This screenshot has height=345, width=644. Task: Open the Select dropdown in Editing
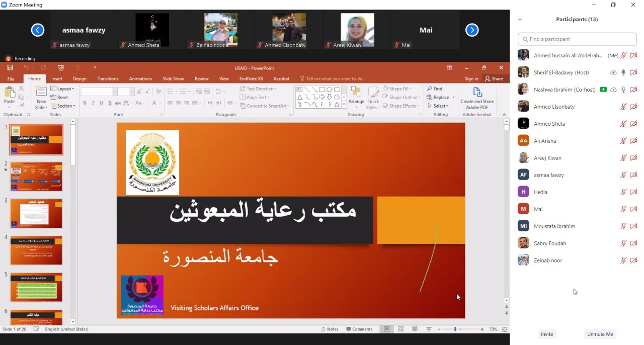pyautogui.click(x=438, y=106)
